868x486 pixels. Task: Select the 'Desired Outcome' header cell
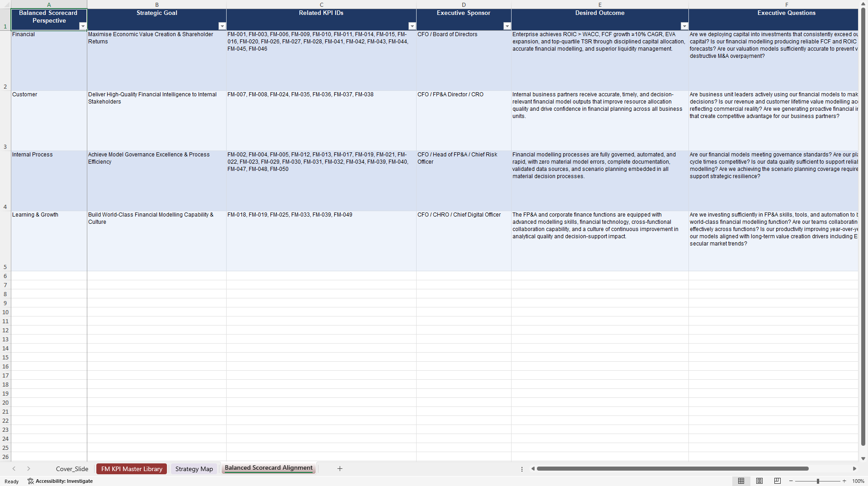point(600,19)
